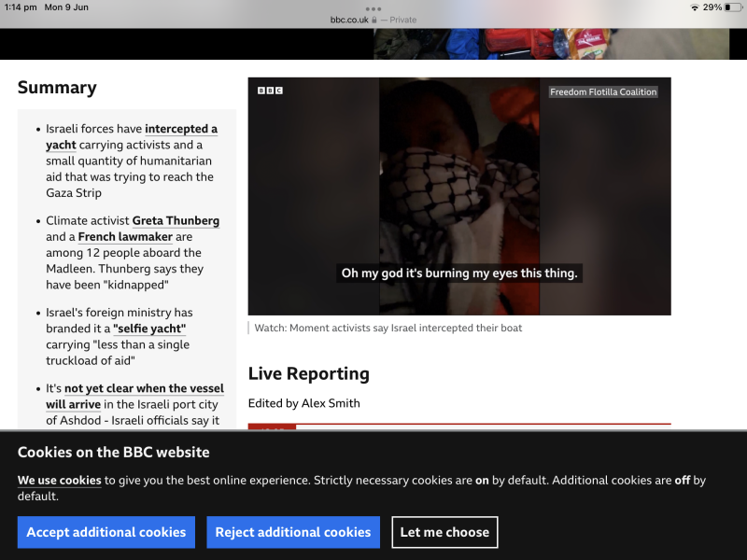Tap the Wi-Fi status icon
This screenshot has width=747, height=560.
click(x=695, y=7)
